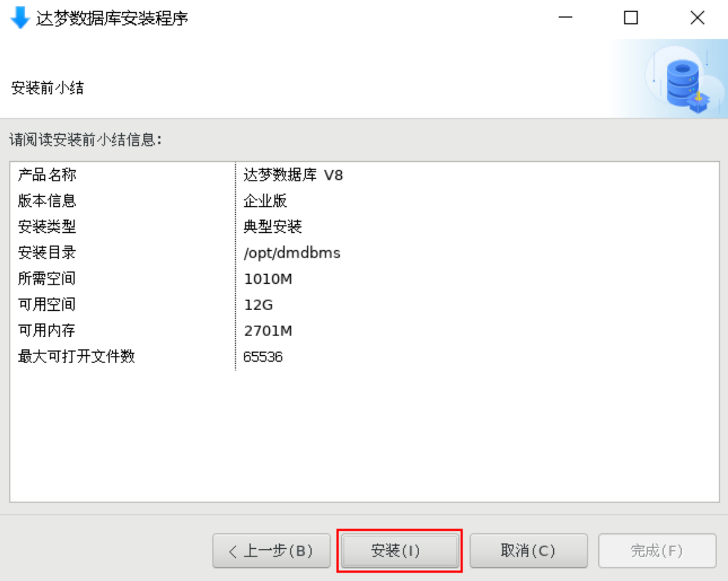
Task: Click the 版本信息 row label
Action: (x=47, y=201)
